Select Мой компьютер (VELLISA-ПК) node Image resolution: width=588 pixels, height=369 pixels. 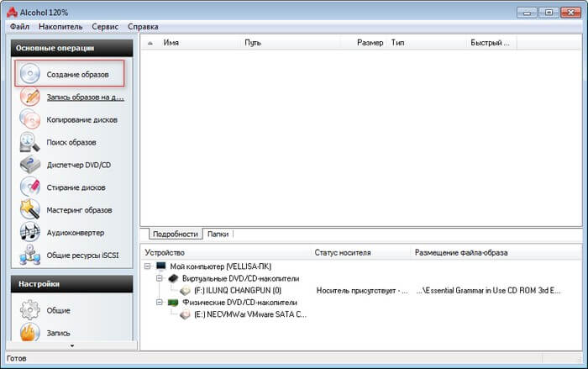[220, 266]
